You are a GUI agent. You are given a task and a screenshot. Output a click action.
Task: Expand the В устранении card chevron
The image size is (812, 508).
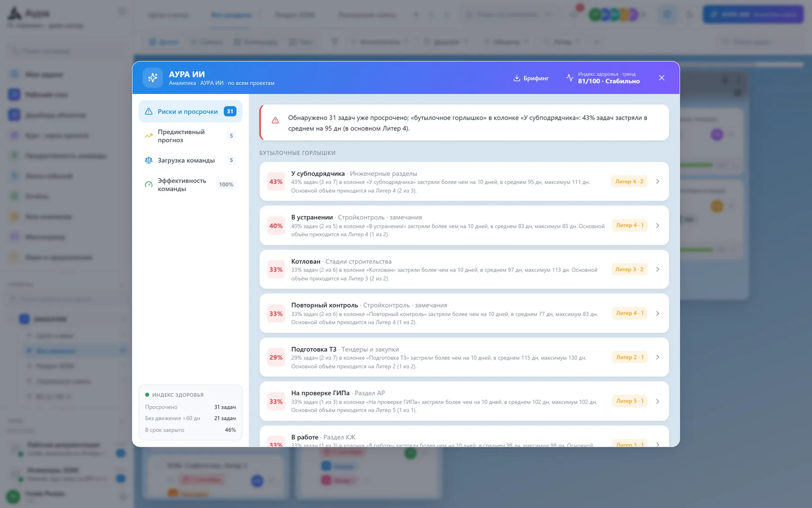coord(658,225)
